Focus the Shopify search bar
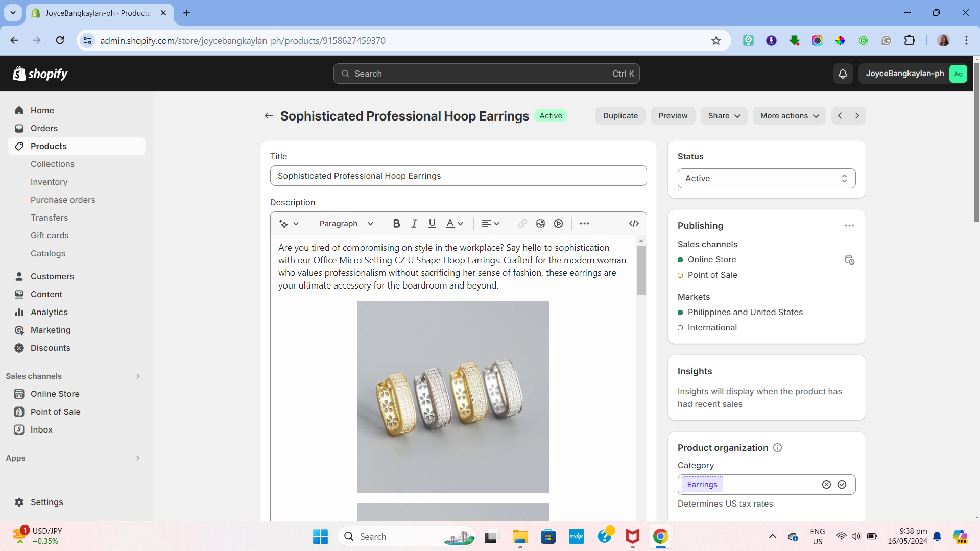This screenshot has height=551, width=980. point(486,74)
